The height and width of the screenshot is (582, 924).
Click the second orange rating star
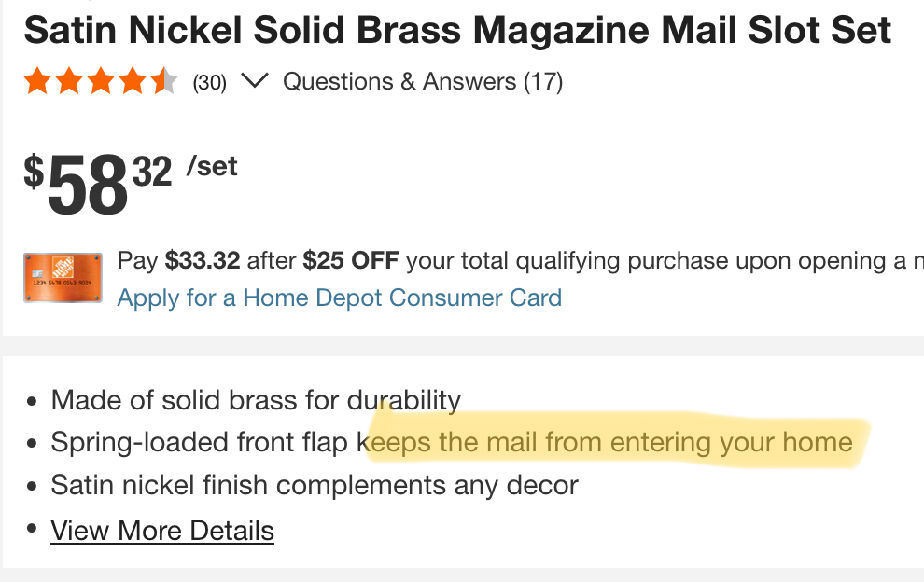tap(69, 82)
